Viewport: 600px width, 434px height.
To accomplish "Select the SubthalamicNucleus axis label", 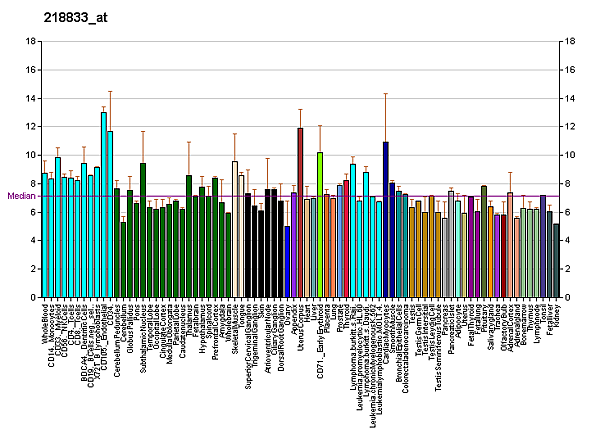I will pyautogui.click(x=143, y=338).
